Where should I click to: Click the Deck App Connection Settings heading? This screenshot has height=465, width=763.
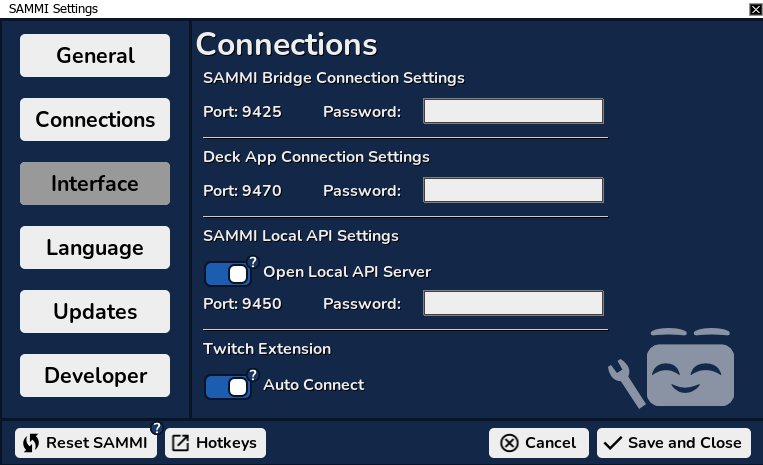tap(316, 157)
